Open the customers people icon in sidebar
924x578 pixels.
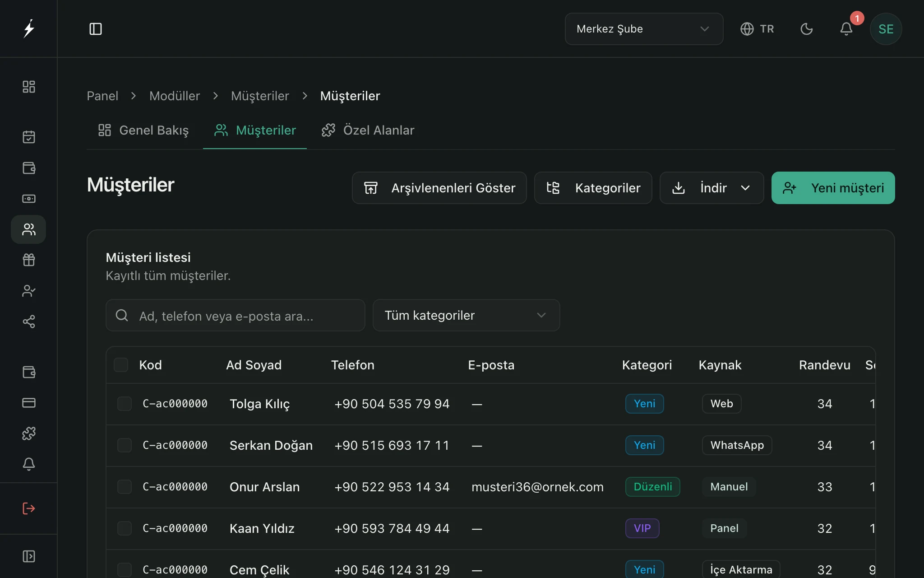[29, 229]
